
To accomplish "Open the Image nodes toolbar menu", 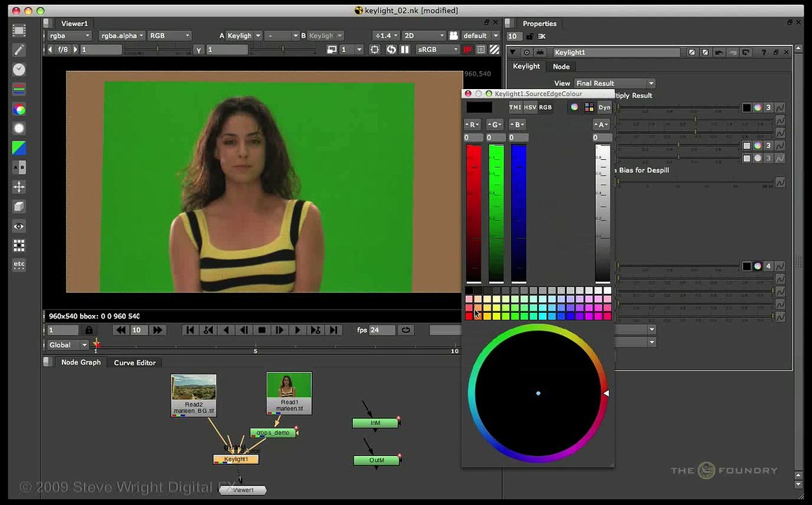I will tap(19, 31).
